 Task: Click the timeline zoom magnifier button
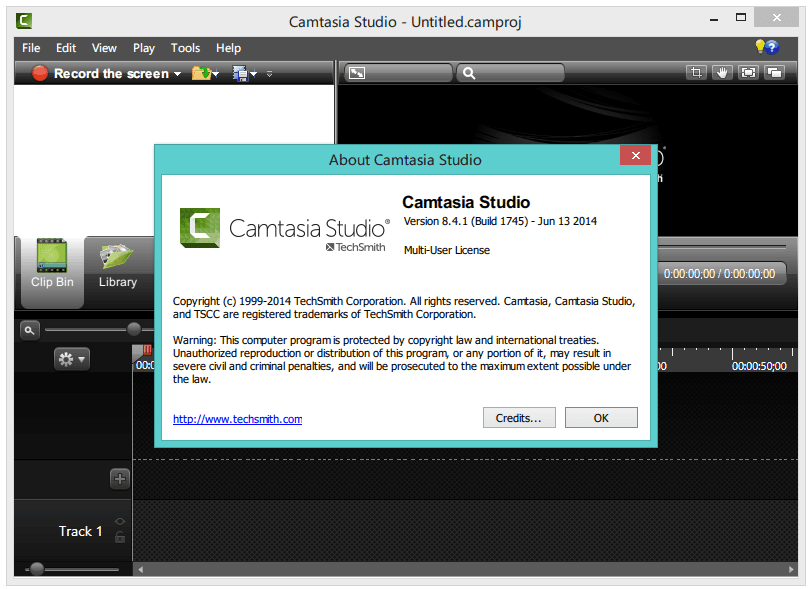click(x=29, y=330)
